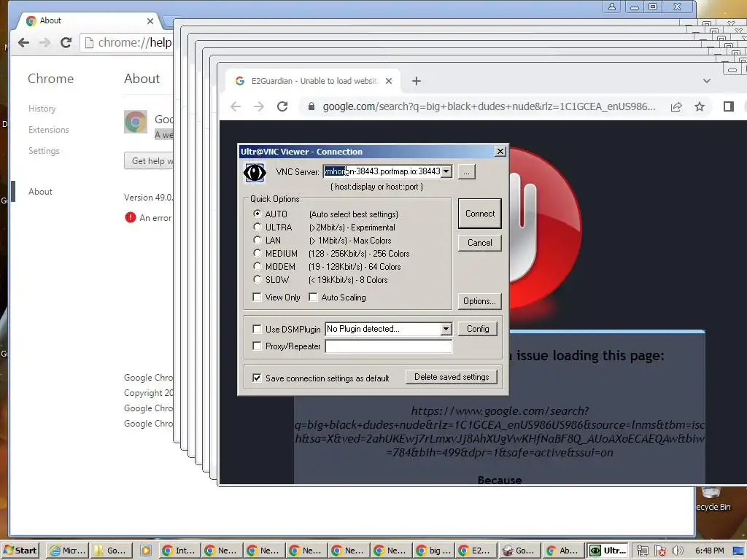Open the Recycle Bin desktop icon
This screenshot has height=560, width=747.
coord(713,499)
